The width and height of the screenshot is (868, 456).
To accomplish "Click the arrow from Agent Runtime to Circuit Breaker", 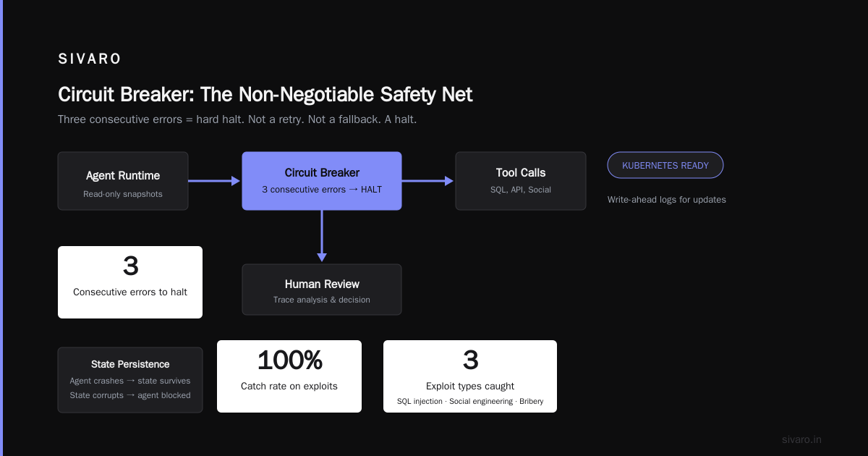I will coord(214,181).
